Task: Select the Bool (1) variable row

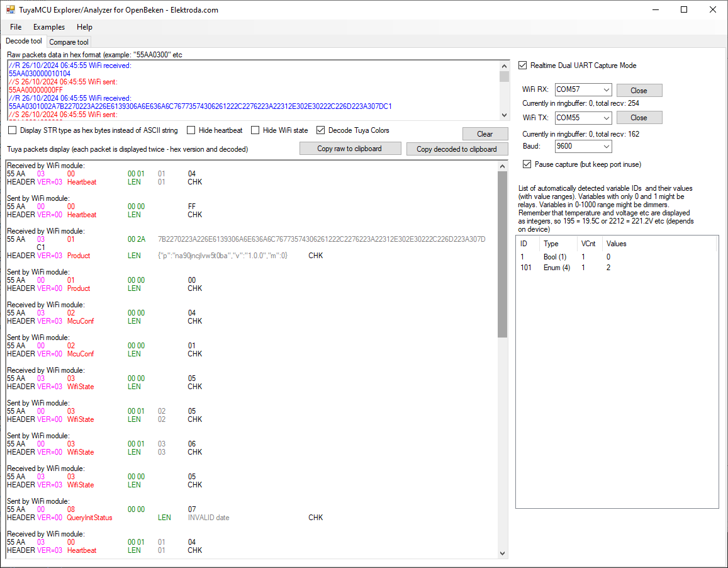Action: 617,257
